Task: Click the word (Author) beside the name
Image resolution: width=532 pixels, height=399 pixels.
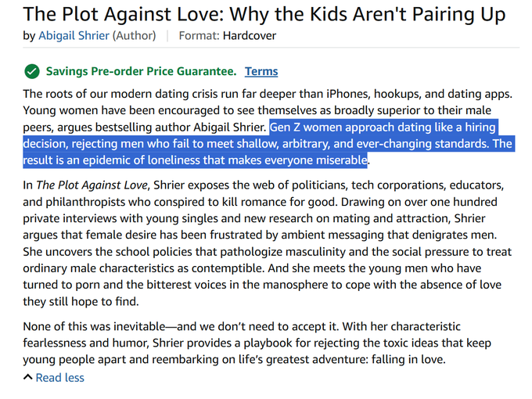Action: (x=134, y=36)
